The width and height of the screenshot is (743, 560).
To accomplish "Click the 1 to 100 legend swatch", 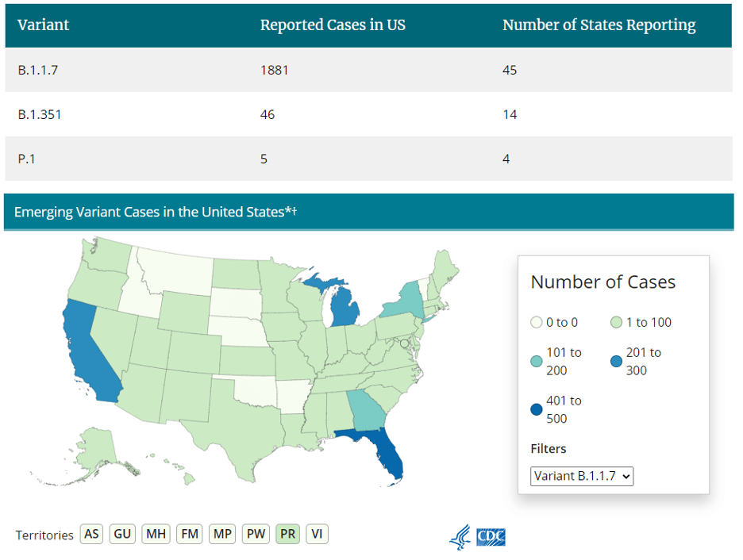I will point(616,323).
